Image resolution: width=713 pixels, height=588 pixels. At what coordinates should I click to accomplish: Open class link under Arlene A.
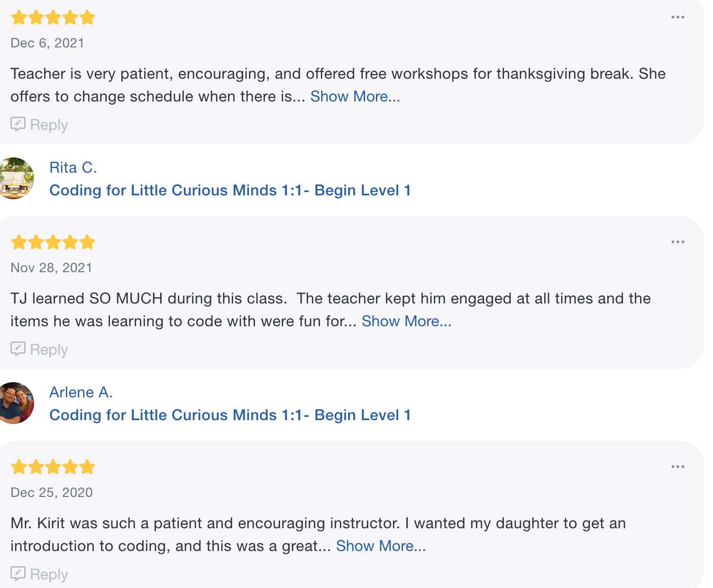230,415
